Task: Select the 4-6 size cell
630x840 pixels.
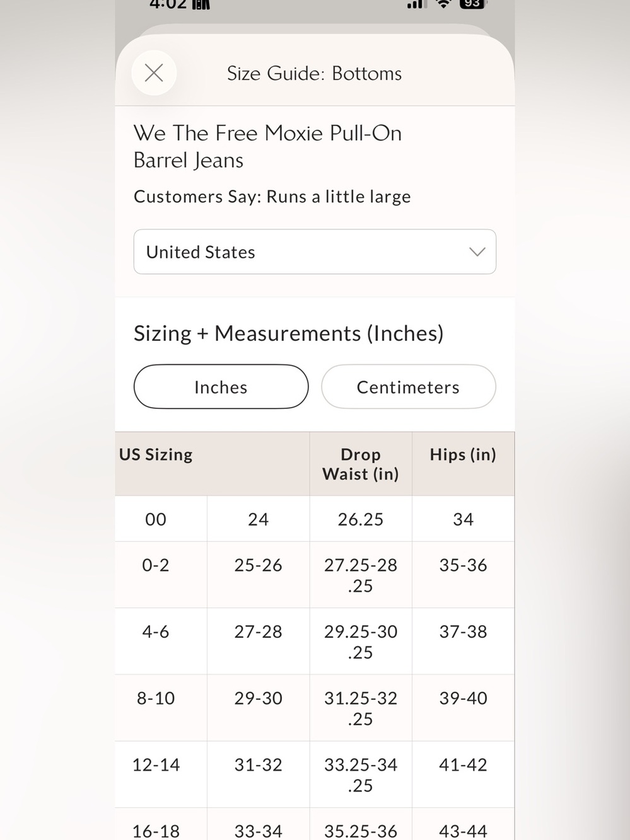Action: pos(156,632)
